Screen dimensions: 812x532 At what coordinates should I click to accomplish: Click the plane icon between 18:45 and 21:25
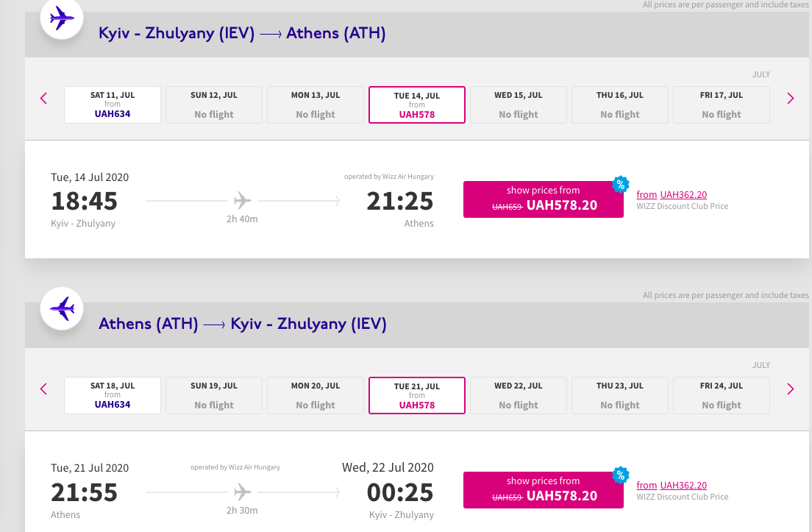click(243, 199)
